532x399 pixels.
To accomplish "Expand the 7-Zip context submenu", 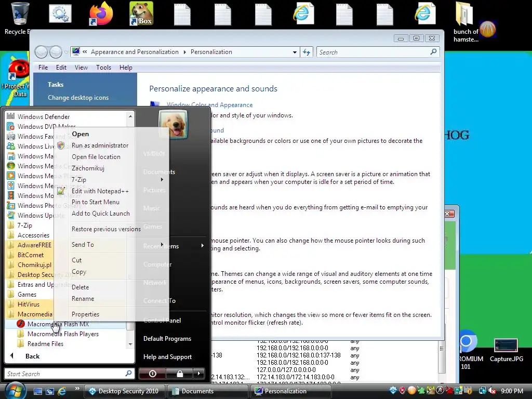I will pos(162,179).
